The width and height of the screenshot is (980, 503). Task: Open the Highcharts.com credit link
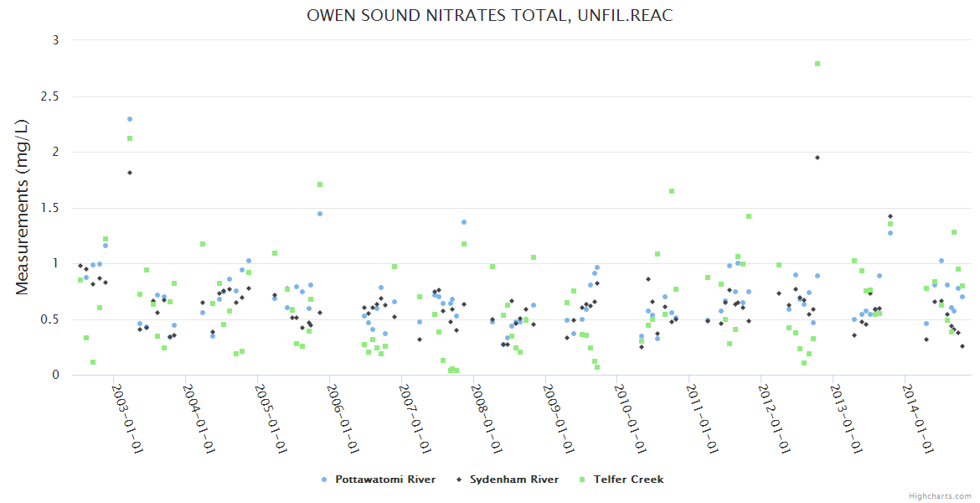pos(940,495)
